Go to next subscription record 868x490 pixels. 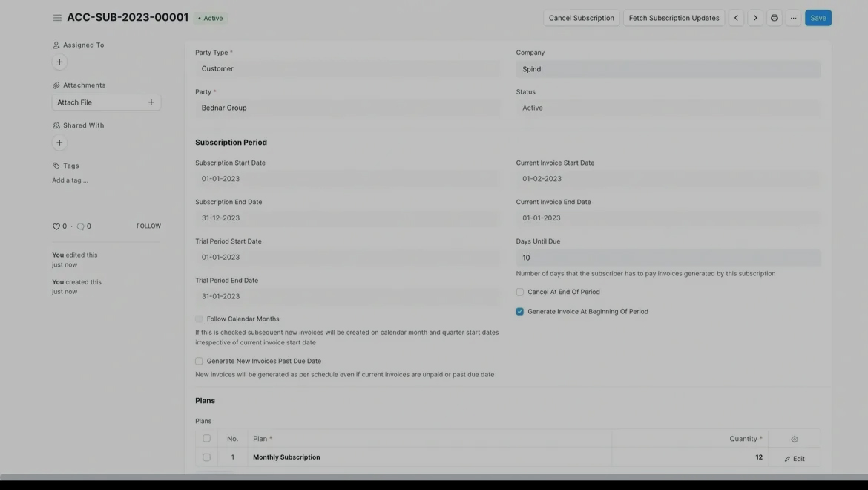[x=755, y=18]
